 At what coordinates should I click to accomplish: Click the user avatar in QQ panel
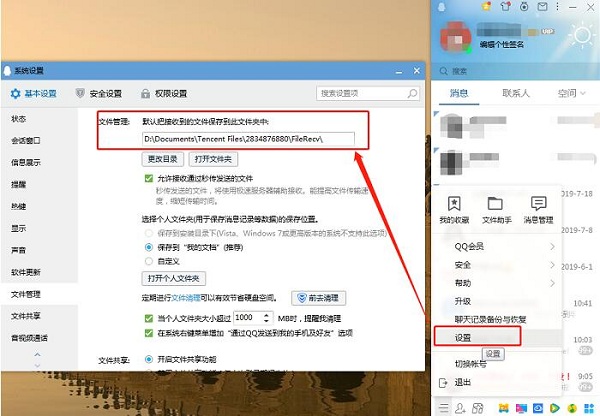(x=455, y=37)
